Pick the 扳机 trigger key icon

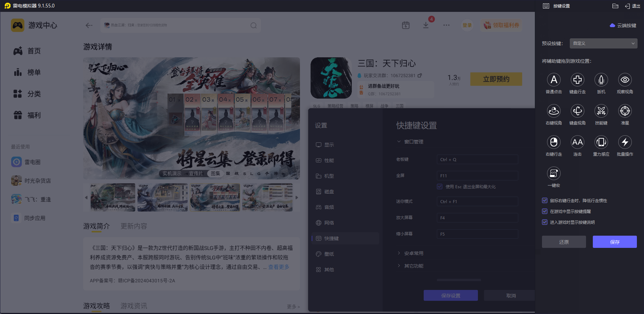[x=601, y=80]
